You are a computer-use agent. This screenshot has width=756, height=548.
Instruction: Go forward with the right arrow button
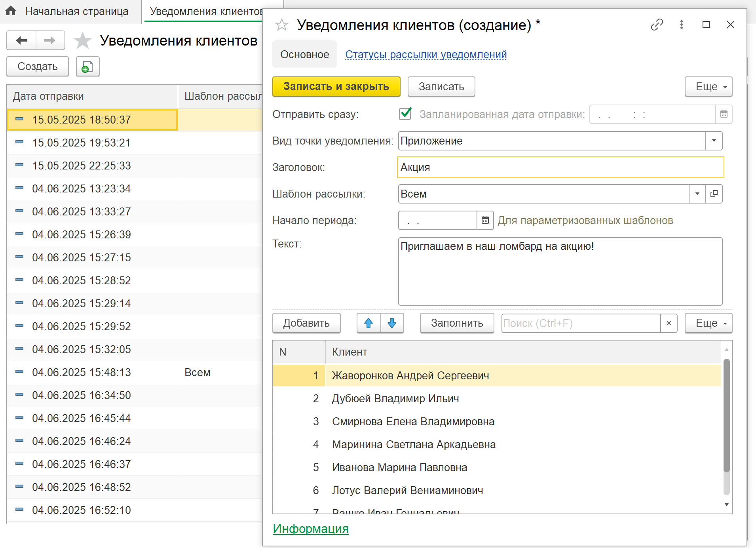(50, 40)
